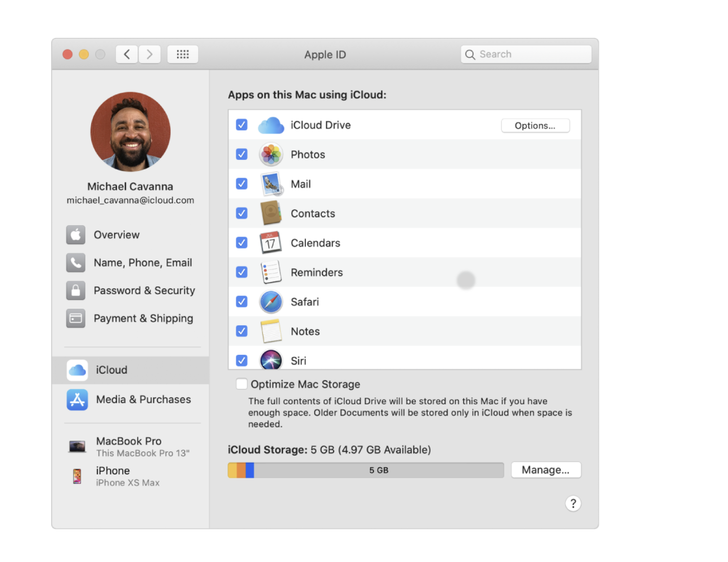This screenshot has height=562, width=728.
Task: Click the Overview Apple logo icon
Action: click(x=76, y=235)
